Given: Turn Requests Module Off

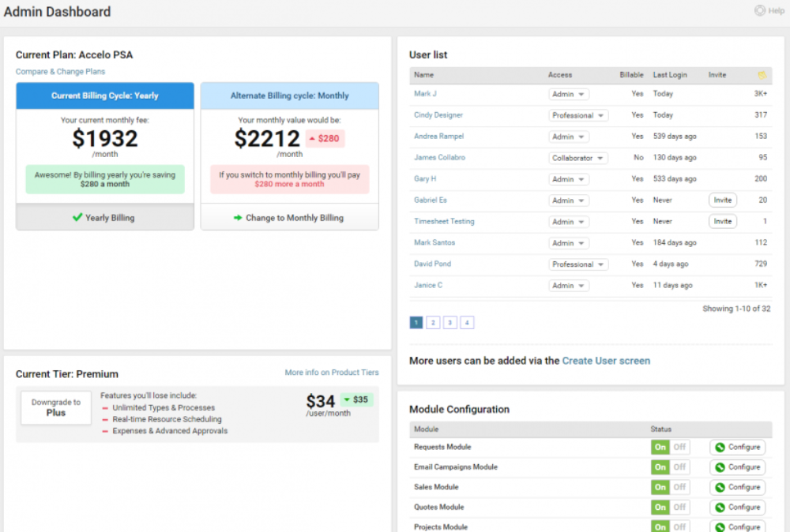Looking at the screenshot, I should pos(679,447).
